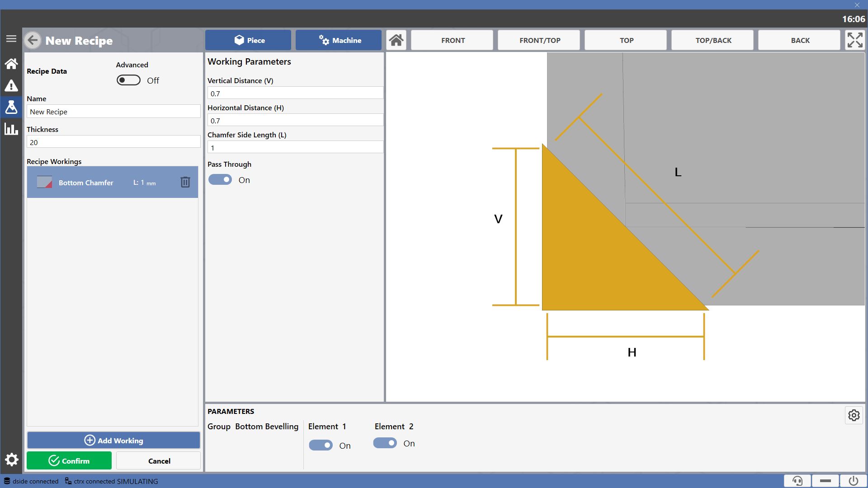
Task: Open the Statistics bar chart icon
Action: pos(11,129)
